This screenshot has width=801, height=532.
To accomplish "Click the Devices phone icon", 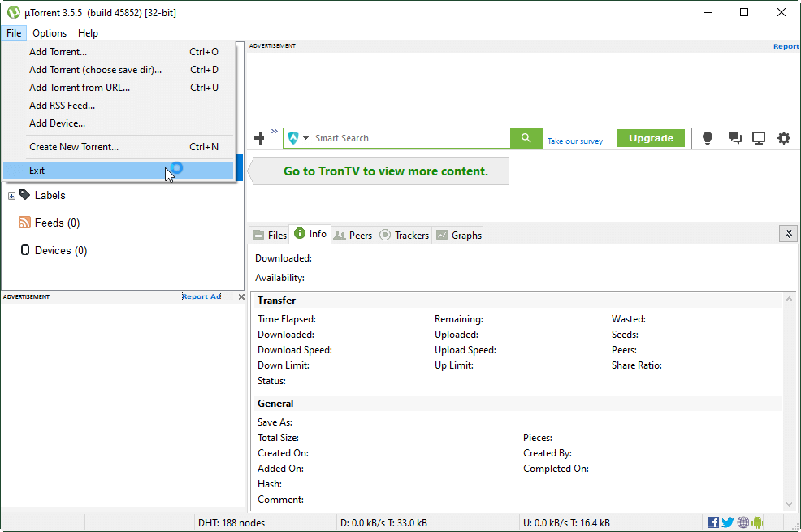I will 24,249.
